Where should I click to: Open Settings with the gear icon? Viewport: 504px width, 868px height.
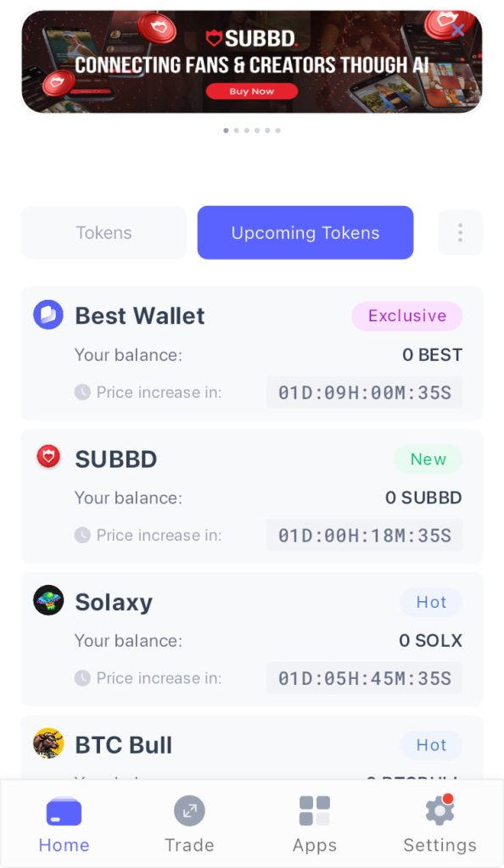click(x=440, y=810)
